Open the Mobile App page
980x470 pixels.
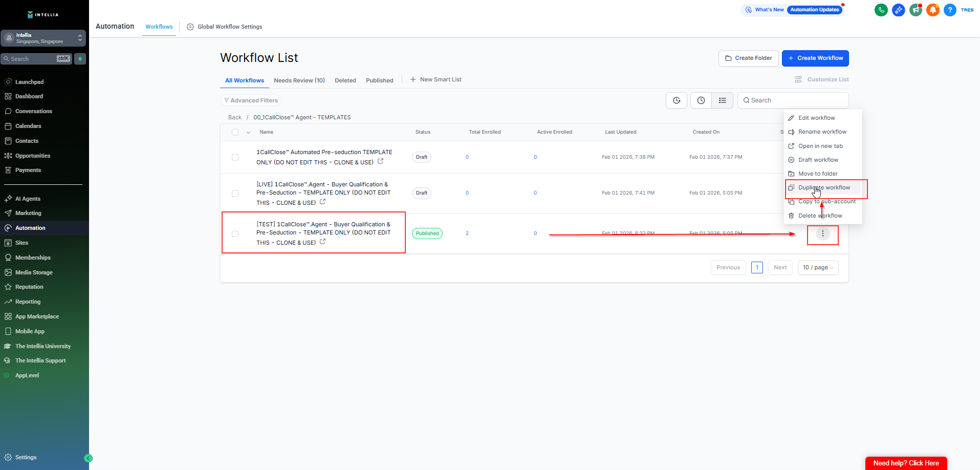[x=30, y=331]
